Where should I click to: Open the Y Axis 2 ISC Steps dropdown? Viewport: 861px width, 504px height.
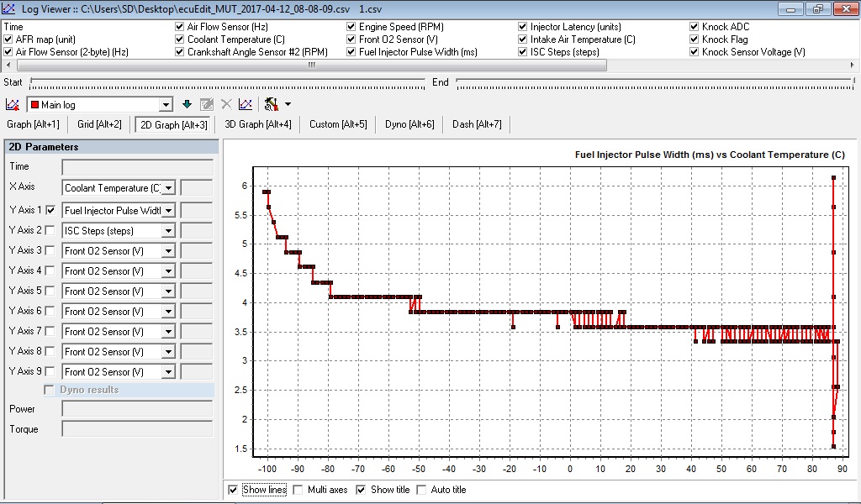[169, 231]
